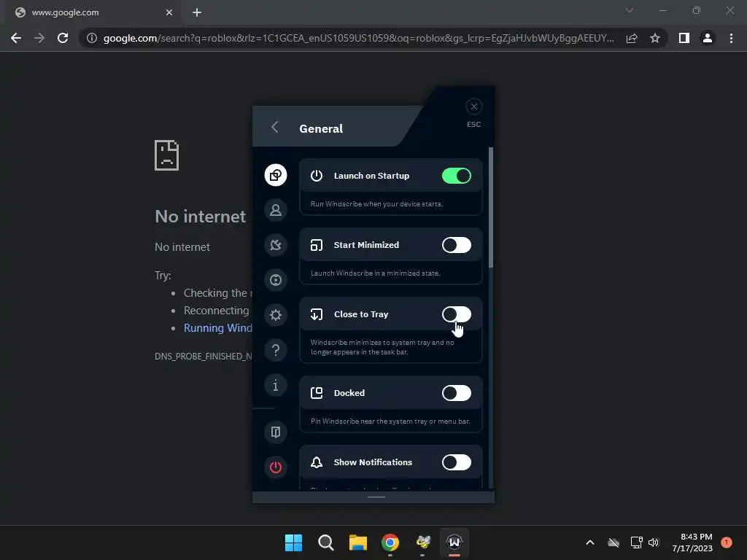
Task: Click the book icon in sidebar
Action: (x=275, y=432)
